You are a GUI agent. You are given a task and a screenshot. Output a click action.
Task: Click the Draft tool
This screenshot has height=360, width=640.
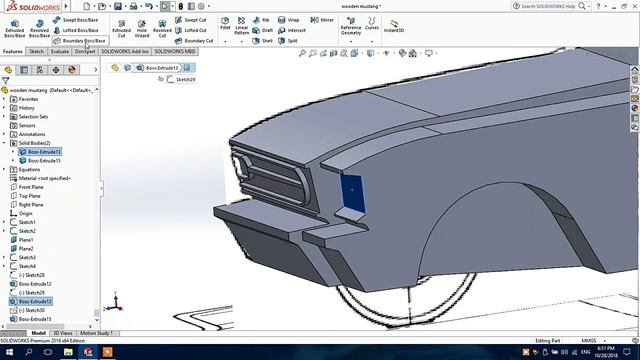point(263,30)
